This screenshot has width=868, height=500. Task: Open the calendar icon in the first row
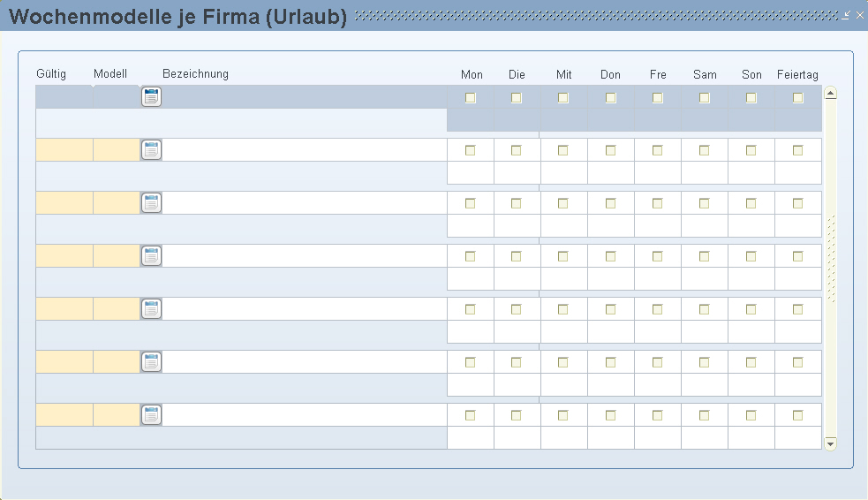pyautogui.click(x=151, y=97)
